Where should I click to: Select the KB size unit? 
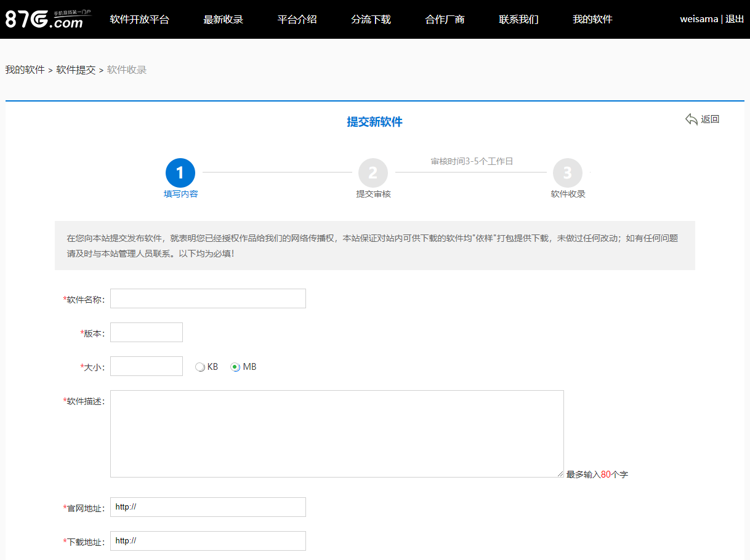tap(200, 367)
